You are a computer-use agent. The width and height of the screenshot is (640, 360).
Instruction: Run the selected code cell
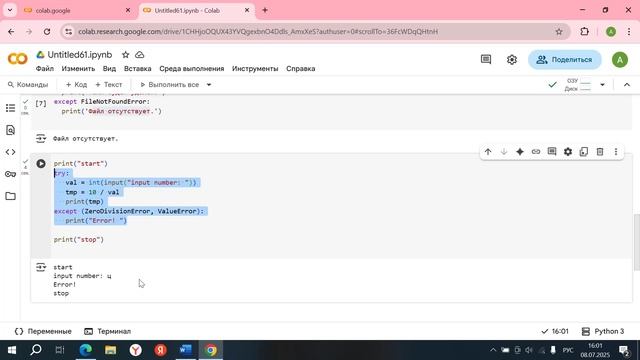[x=41, y=164]
